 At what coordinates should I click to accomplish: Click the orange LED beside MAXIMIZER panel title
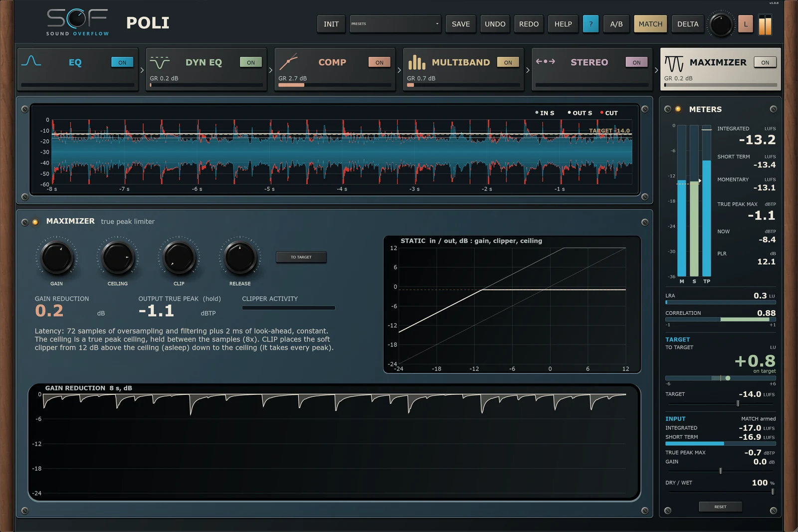click(x=35, y=222)
